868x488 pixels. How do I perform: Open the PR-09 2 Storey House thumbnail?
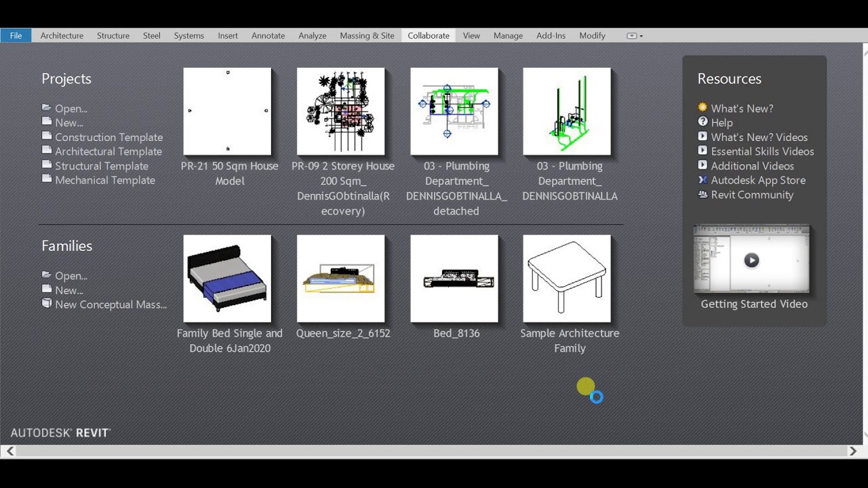click(x=340, y=111)
